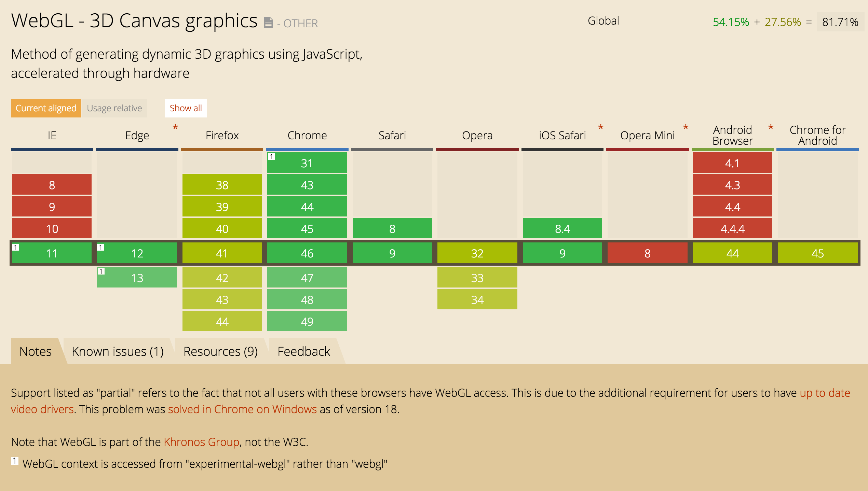Switch to Current aligned view
The image size is (868, 491).
pyautogui.click(x=46, y=108)
